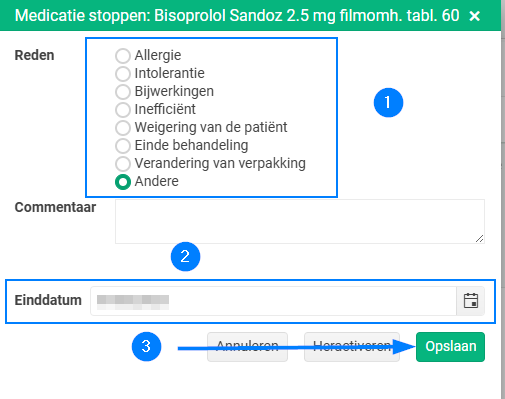
Task: Select Einde behandeling reason
Action: click(123, 145)
